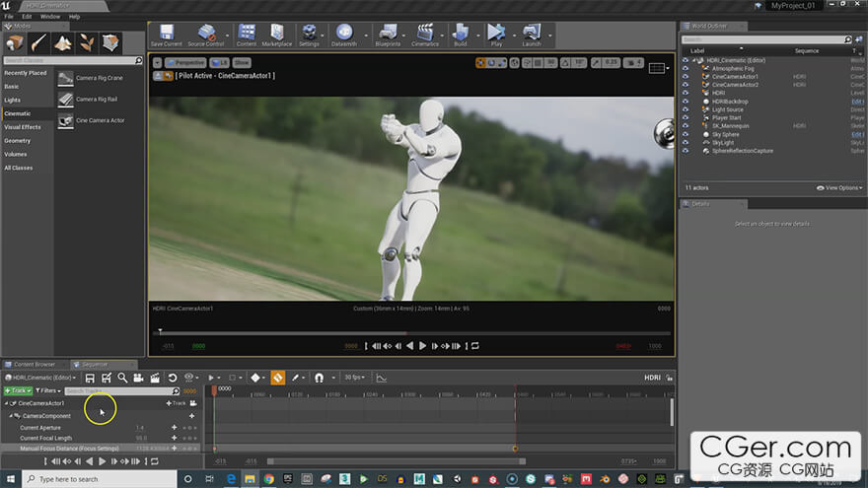Click the Sequencer render movie clapperboard icon
This screenshot has height=488, width=868.
[x=155, y=378]
